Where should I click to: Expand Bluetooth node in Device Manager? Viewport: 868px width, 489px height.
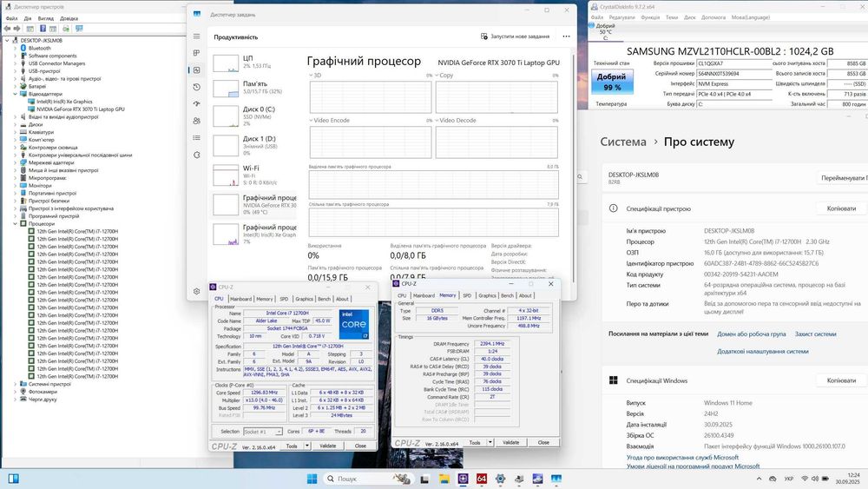coord(15,48)
